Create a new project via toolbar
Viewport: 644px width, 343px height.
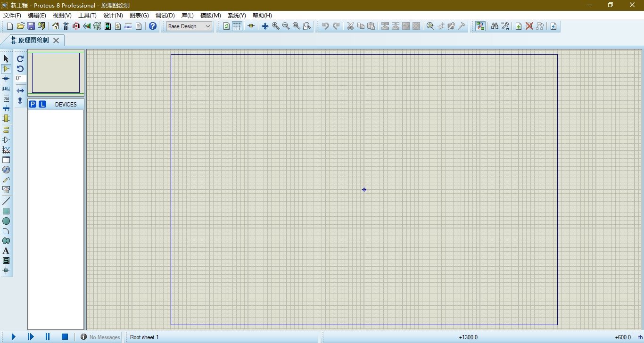(x=10, y=26)
